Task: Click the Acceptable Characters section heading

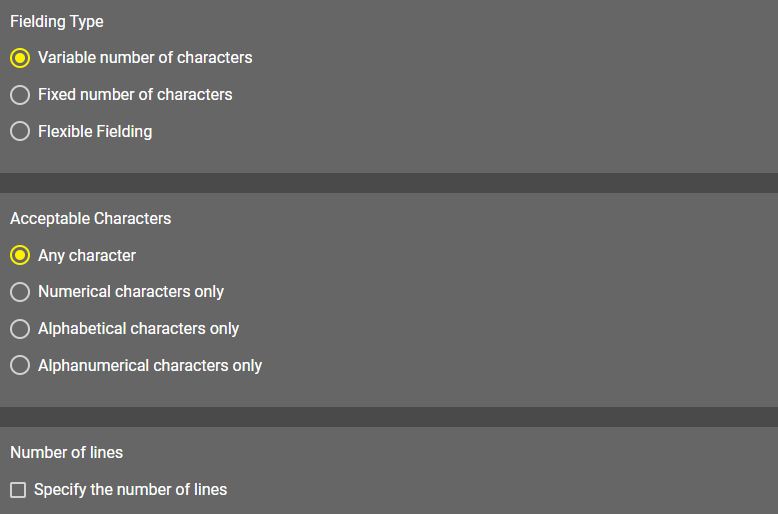Action: pos(91,218)
